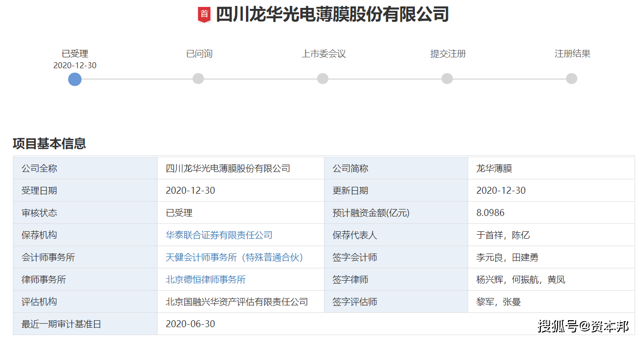644x340 pixels.
Task: Click the 审核状态 value 已受理
Action: click(x=179, y=213)
